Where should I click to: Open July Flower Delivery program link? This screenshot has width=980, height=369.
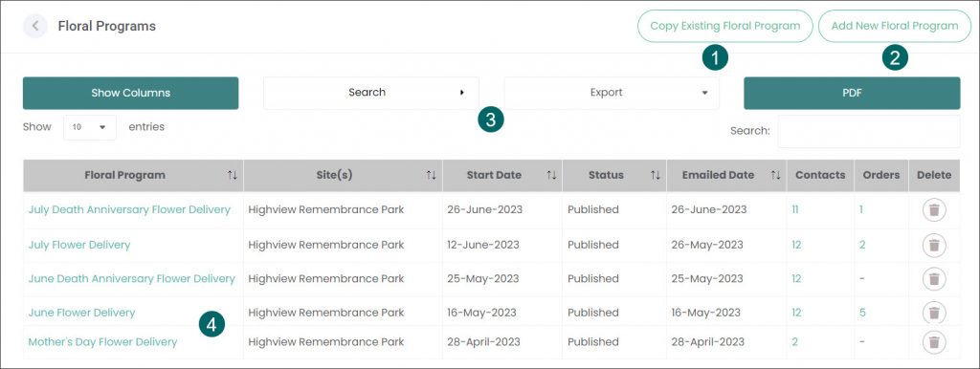[x=79, y=245]
